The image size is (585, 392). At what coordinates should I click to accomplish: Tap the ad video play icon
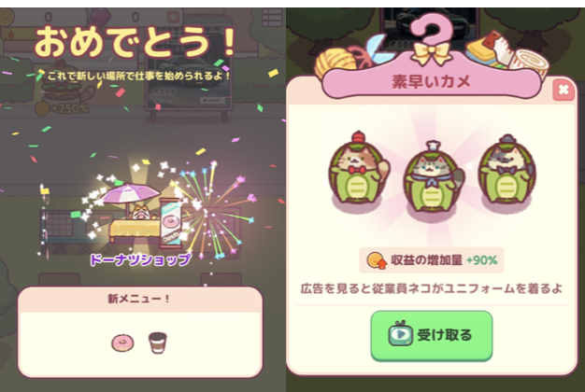(x=400, y=333)
